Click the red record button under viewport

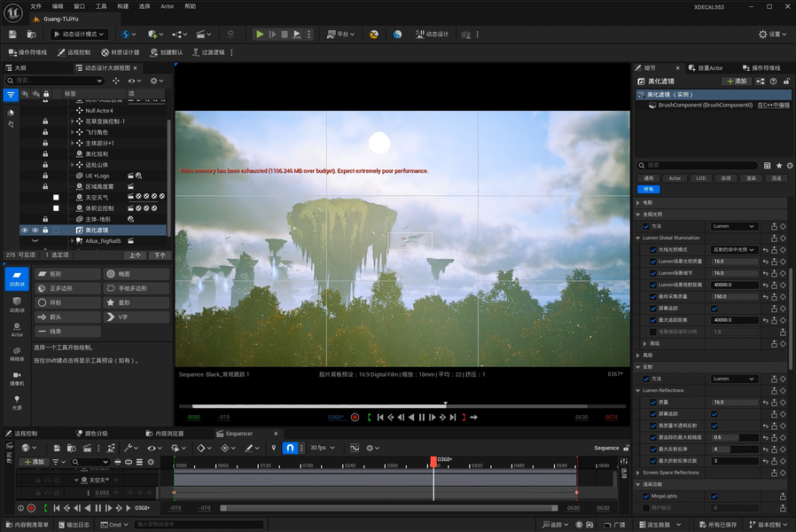point(355,418)
